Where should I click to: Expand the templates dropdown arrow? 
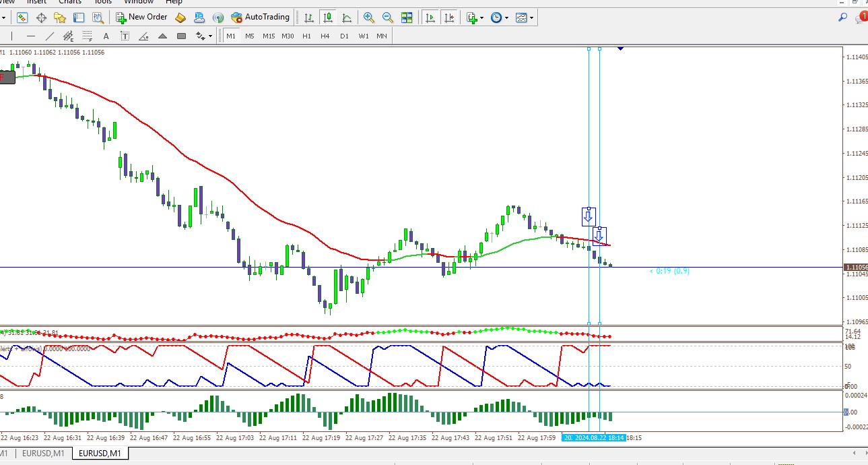pyautogui.click(x=532, y=18)
